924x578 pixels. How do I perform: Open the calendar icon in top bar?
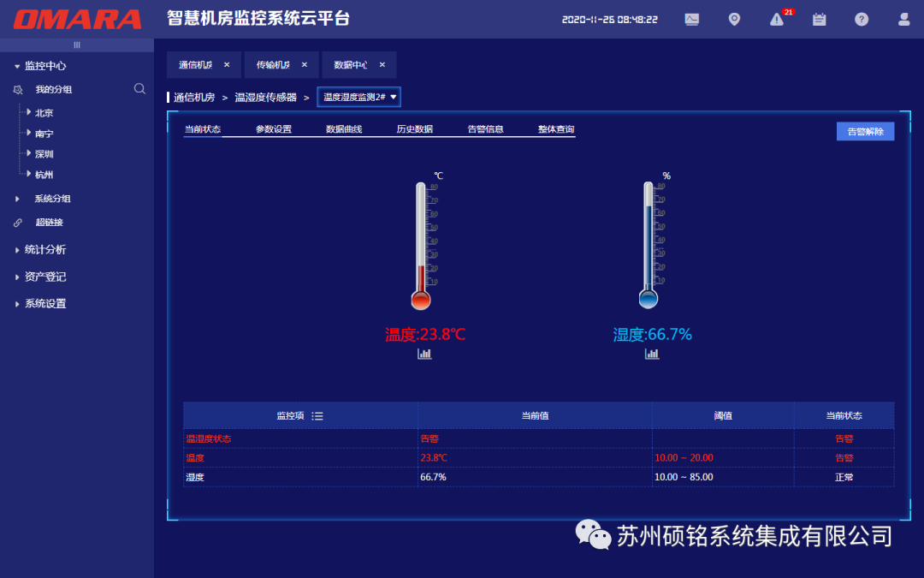click(x=819, y=19)
